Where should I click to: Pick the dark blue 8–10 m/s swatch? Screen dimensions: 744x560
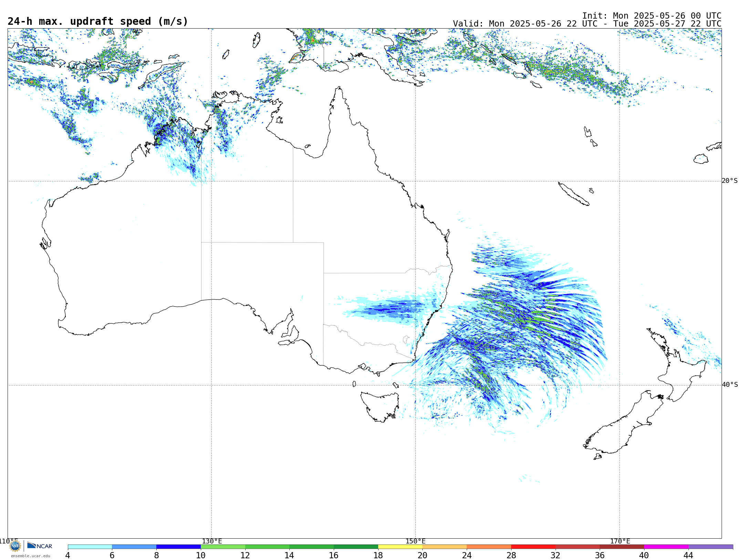click(x=178, y=547)
